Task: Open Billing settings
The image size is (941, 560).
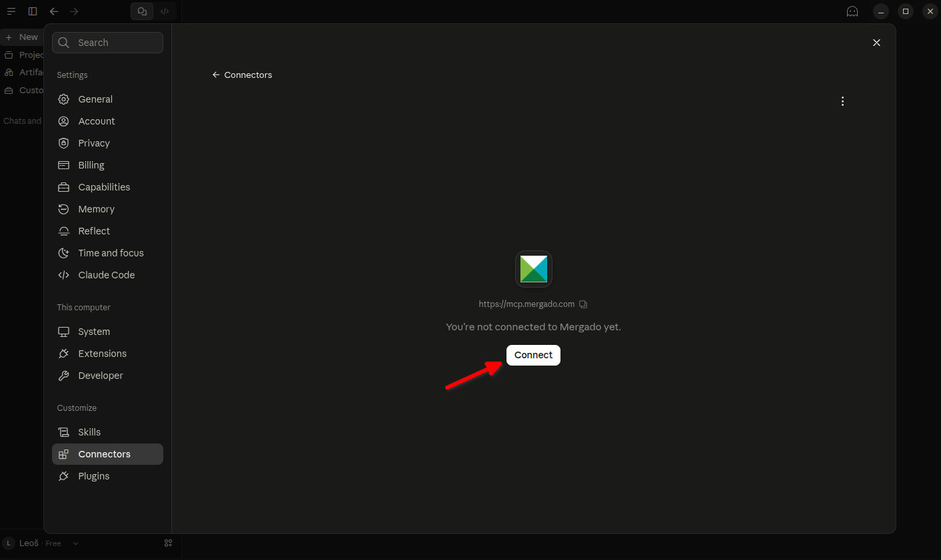Action: coord(107,165)
